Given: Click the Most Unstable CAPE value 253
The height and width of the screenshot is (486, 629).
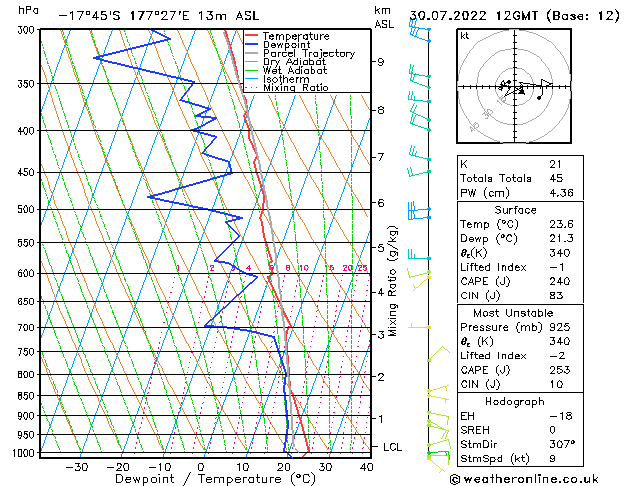Looking at the screenshot, I should pyautogui.click(x=560, y=370).
